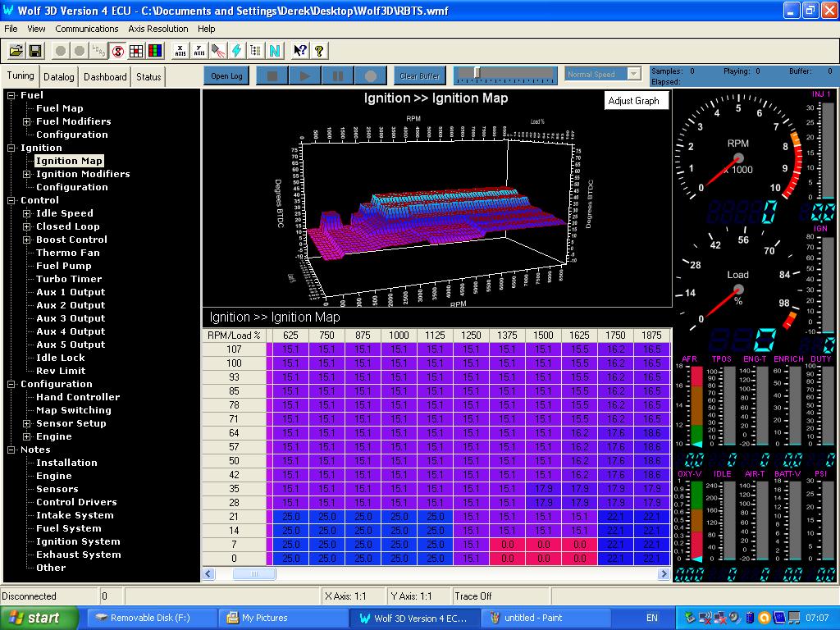840x630 pixels.
Task: Click the Open Log button
Action: [226, 76]
